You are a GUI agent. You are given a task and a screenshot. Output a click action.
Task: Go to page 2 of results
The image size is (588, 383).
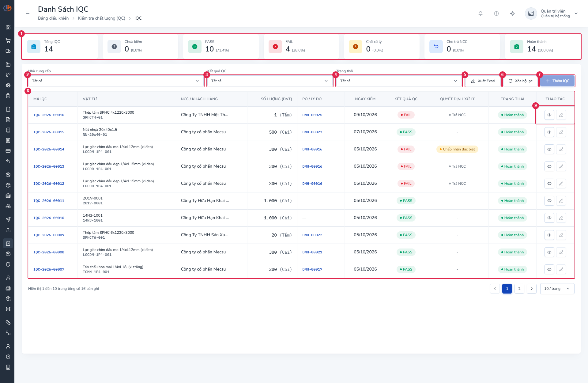(519, 289)
